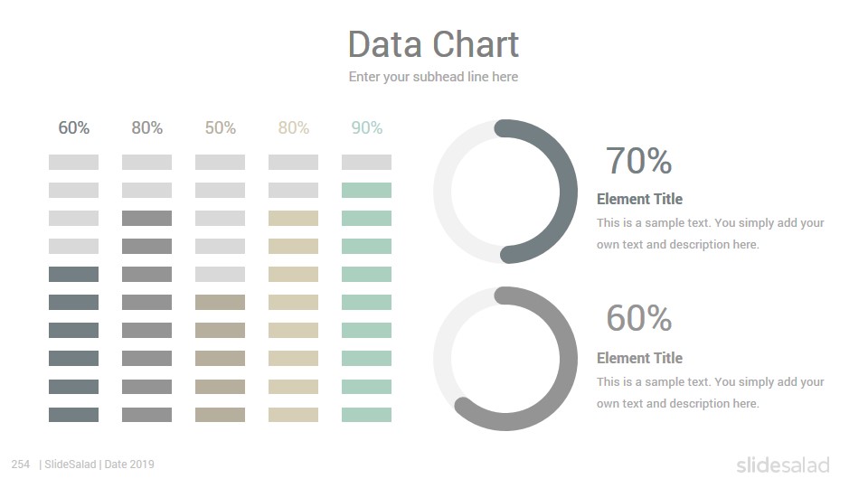Select bottom taupe bar in 50% column
This screenshot has height=488, width=868.
(x=220, y=415)
